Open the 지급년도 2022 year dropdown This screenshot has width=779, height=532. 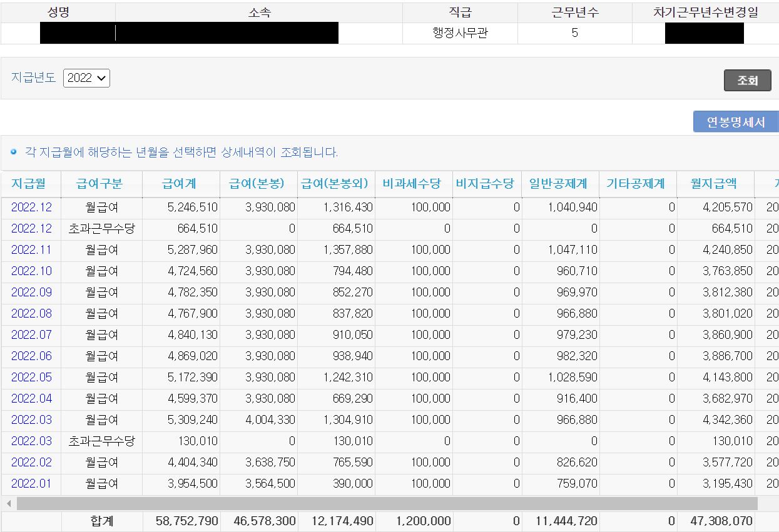[x=86, y=78]
